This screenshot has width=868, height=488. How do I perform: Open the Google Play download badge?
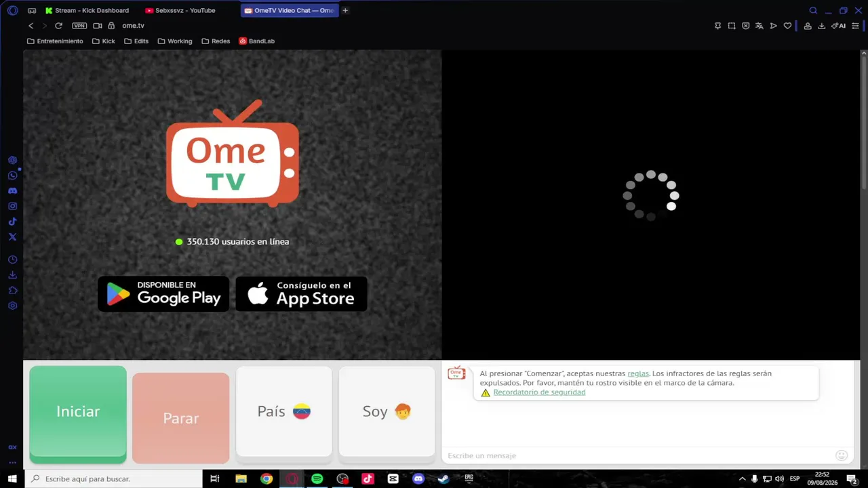(x=163, y=293)
